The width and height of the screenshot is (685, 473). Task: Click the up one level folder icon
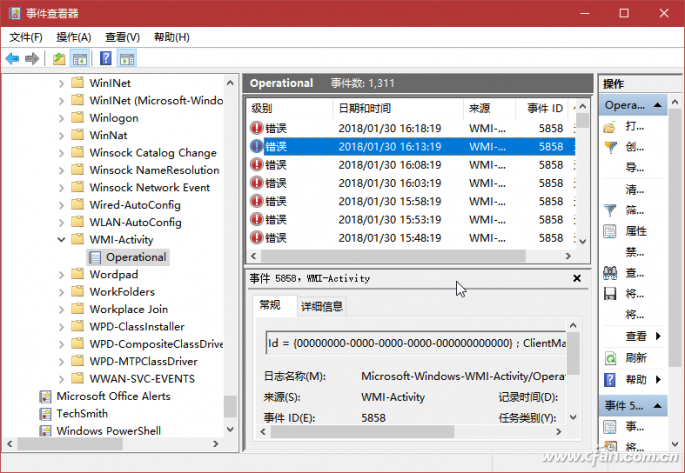tap(59, 58)
